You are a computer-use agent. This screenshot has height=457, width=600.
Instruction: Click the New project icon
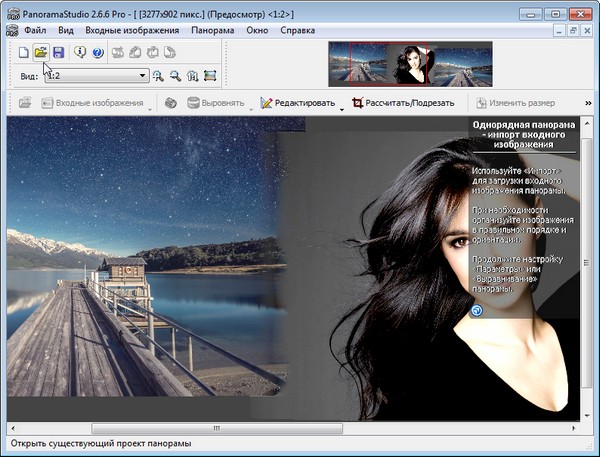click(24, 52)
